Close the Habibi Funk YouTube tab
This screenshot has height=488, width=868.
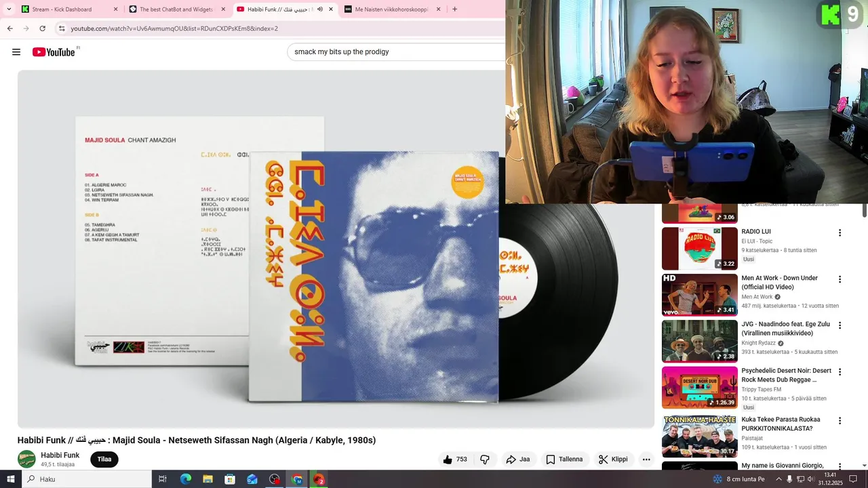click(x=331, y=9)
